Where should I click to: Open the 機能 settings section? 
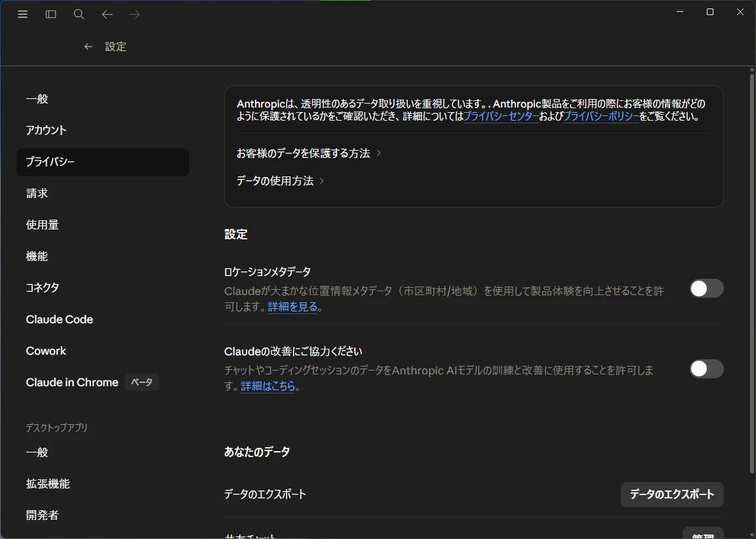pyautogui.click(x=103, y=256)
